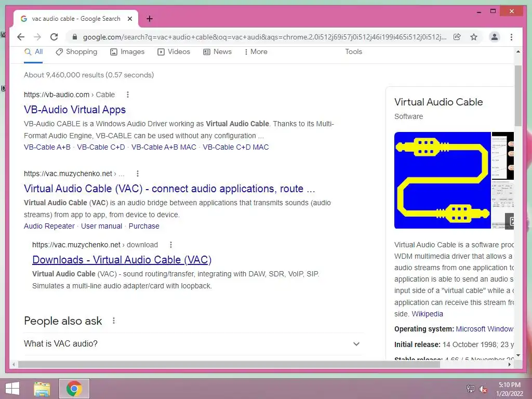This screenshot has height=399, width=532.
Task: Open the Windows Start menu
Action: (x=12, y=389)
